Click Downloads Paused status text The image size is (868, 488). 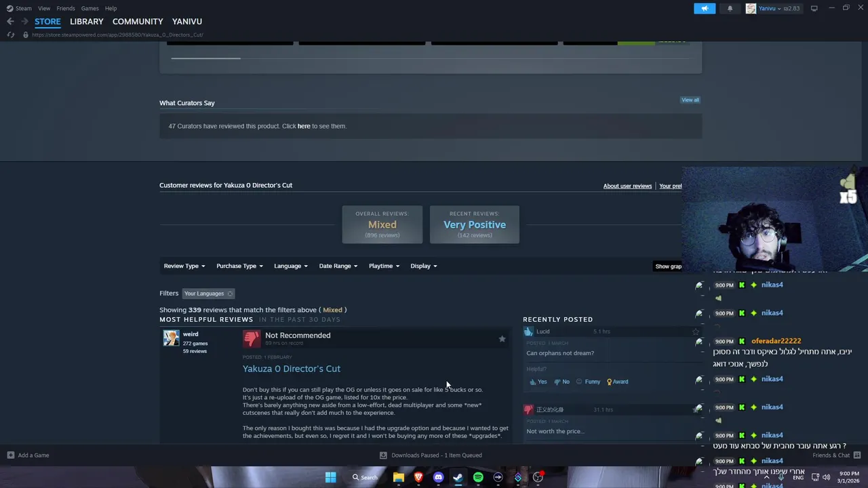point(437,455)
